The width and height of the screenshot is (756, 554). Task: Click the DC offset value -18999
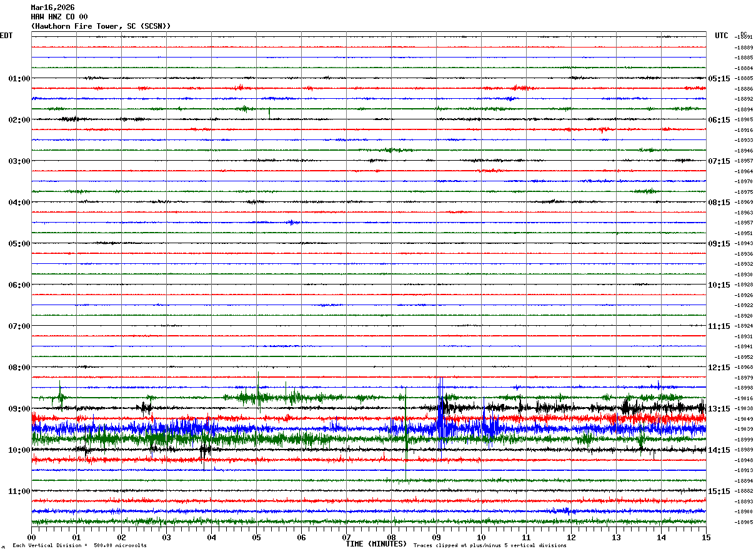744,440
